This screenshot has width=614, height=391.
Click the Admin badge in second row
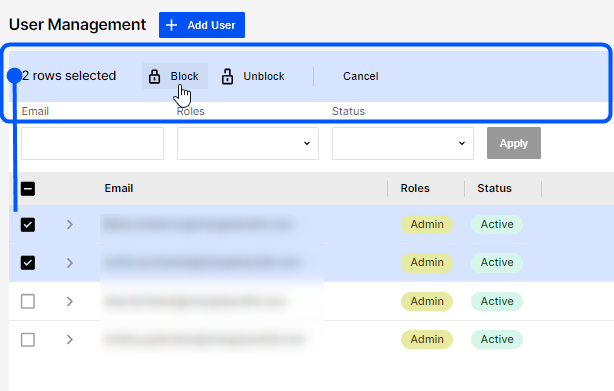pos(427,262)
